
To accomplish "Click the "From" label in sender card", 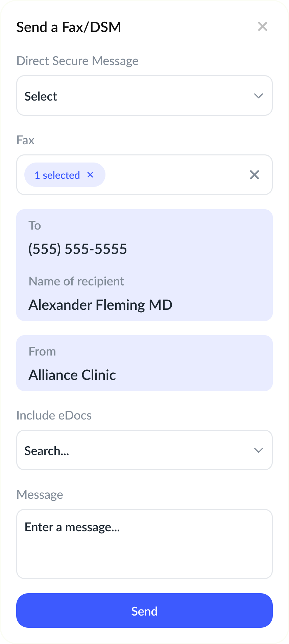I will 42,351.
